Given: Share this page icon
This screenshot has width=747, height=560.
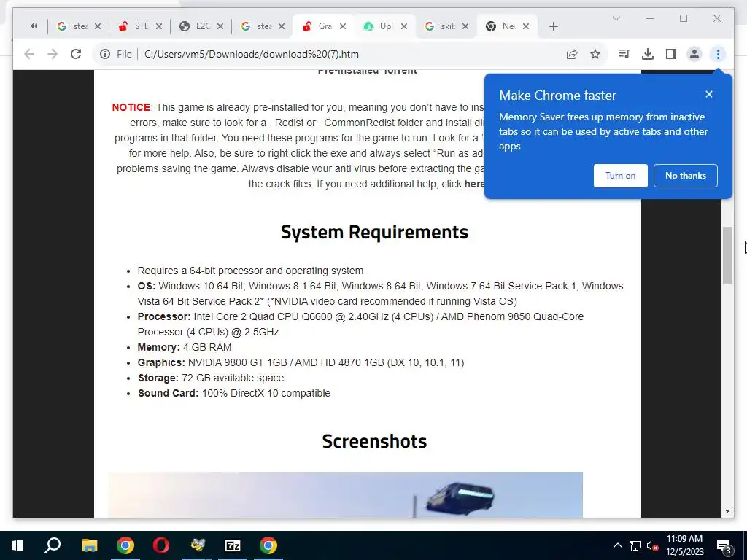Looking at the screenshot, I should pyautogui.click(x=572, y=54).
